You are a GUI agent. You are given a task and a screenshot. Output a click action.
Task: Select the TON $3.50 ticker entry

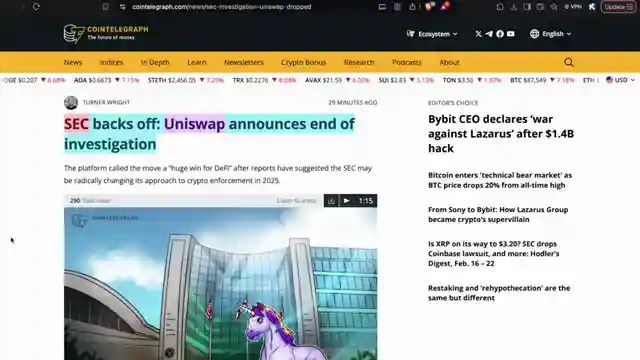472,80
